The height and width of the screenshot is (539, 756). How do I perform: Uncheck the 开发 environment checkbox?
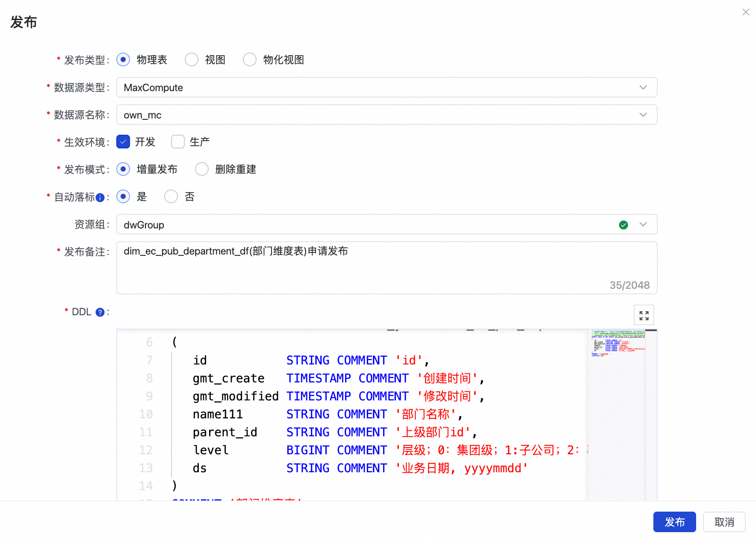click(x=123, y=142)
